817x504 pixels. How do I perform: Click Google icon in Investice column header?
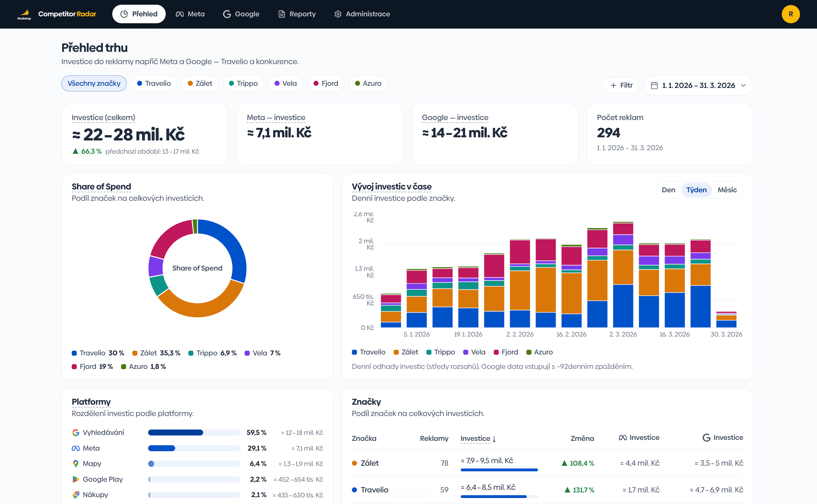pyautogui.click(x=706, y=438)
